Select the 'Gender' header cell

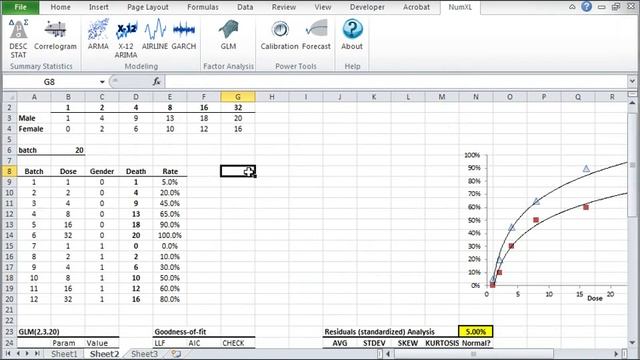[x=102, y=171]
